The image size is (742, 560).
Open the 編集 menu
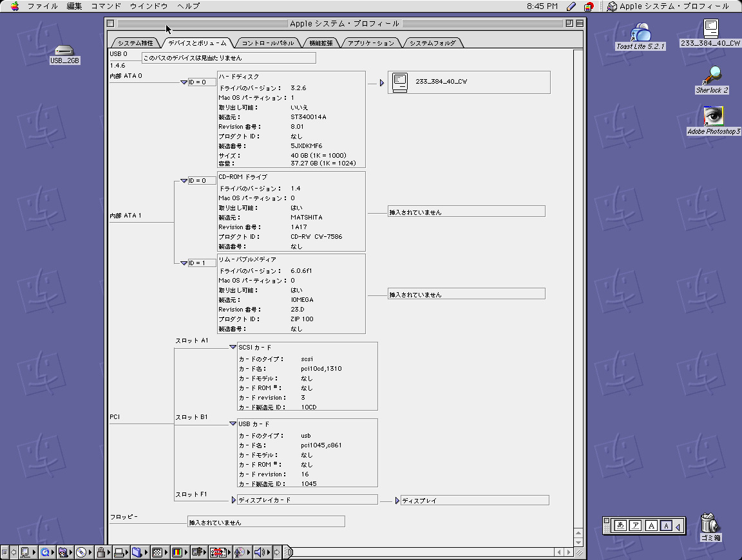(x=74, y=6)
